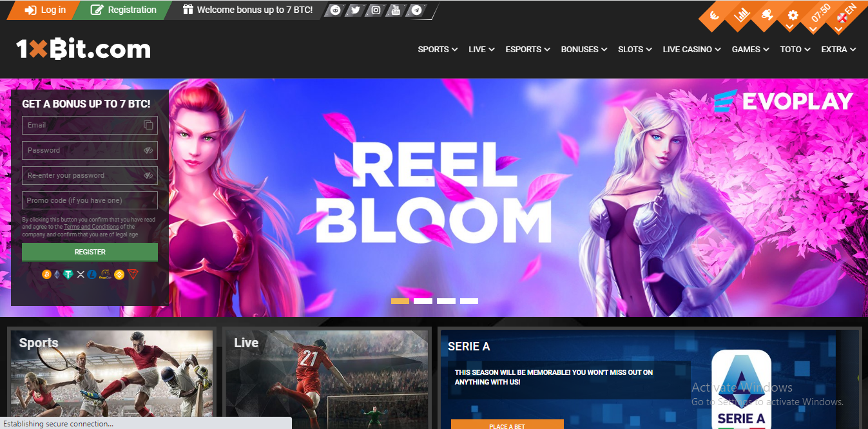The height and width of the screenshot is (429, 868).
Task: Toggle visibility of Re-enter your password field
Action: pyautogui.click(x=148, y=175)
